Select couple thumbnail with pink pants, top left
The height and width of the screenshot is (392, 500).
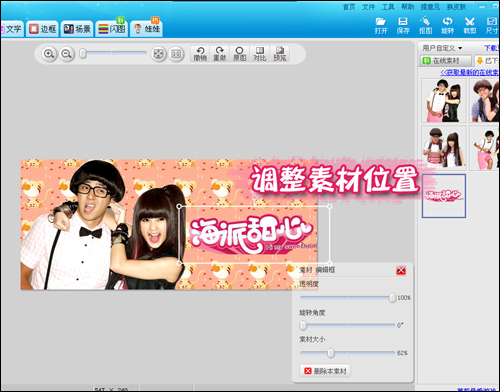click(444, 101)
